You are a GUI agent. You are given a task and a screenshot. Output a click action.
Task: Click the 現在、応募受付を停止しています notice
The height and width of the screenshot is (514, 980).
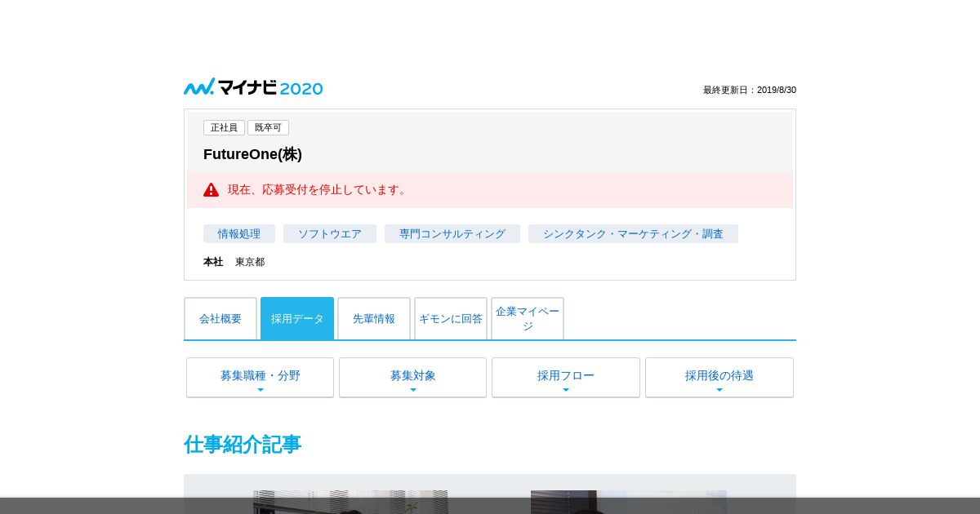[318, 189]
